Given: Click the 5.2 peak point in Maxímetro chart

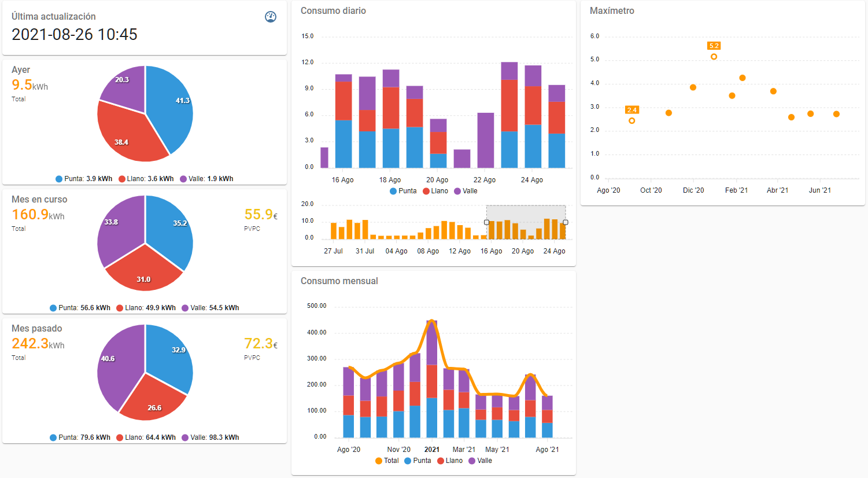Looking at the screenshot, I should 714,57.
